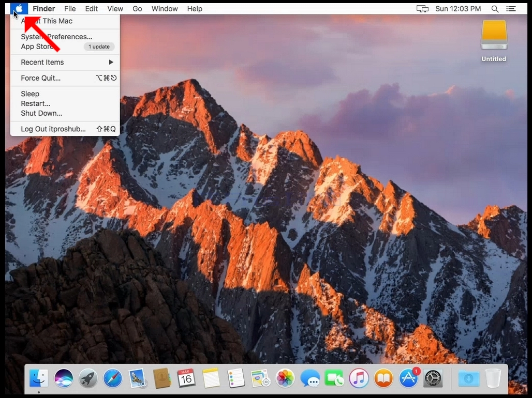Open Siri from the Dock
Image resolution: width=532 pixels, height=398 pixels.
tap(64, 378)
